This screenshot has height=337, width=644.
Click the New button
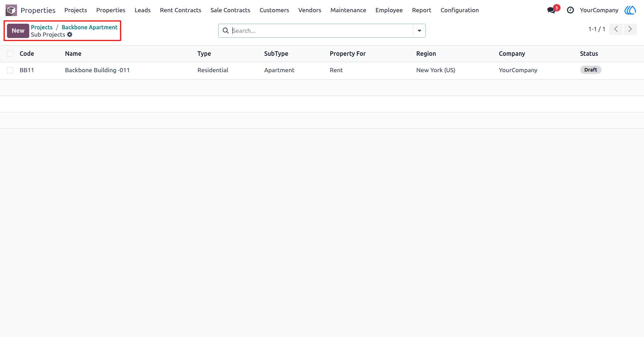pyautogui.click(x=18, y=31)
